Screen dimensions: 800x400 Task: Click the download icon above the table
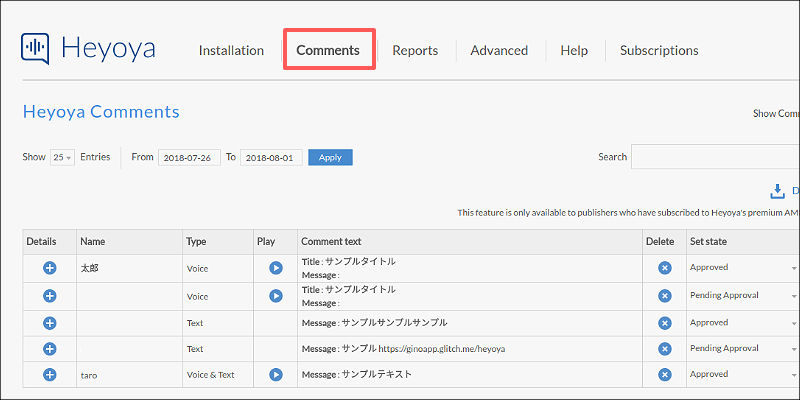tap(777, 191)
